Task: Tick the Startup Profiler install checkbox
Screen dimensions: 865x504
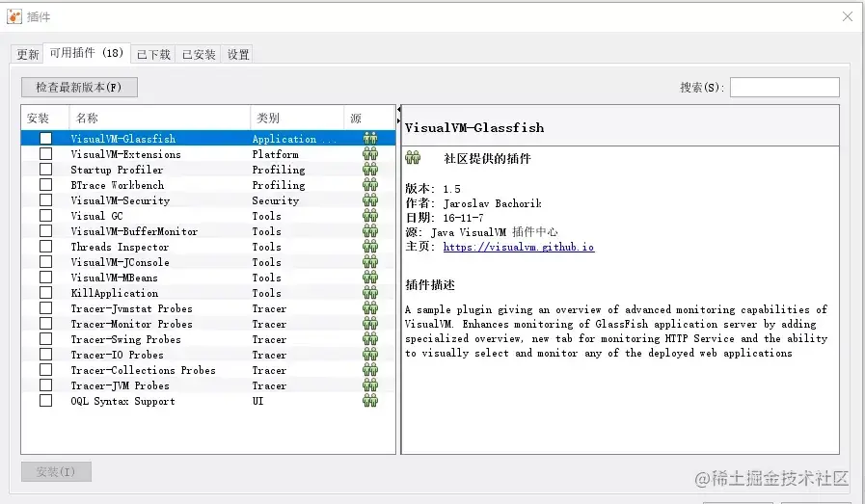Action: pos(45,170)
